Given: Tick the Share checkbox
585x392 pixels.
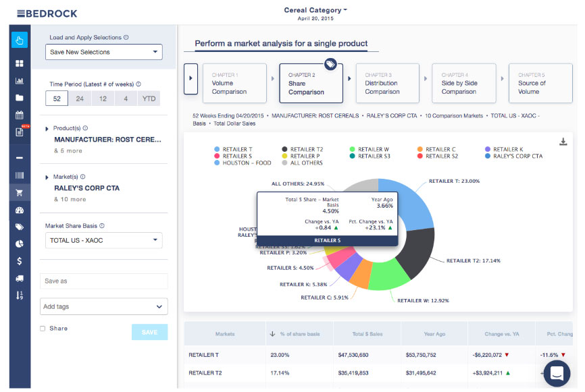Looking at the screenshot, I should point(43,329).
